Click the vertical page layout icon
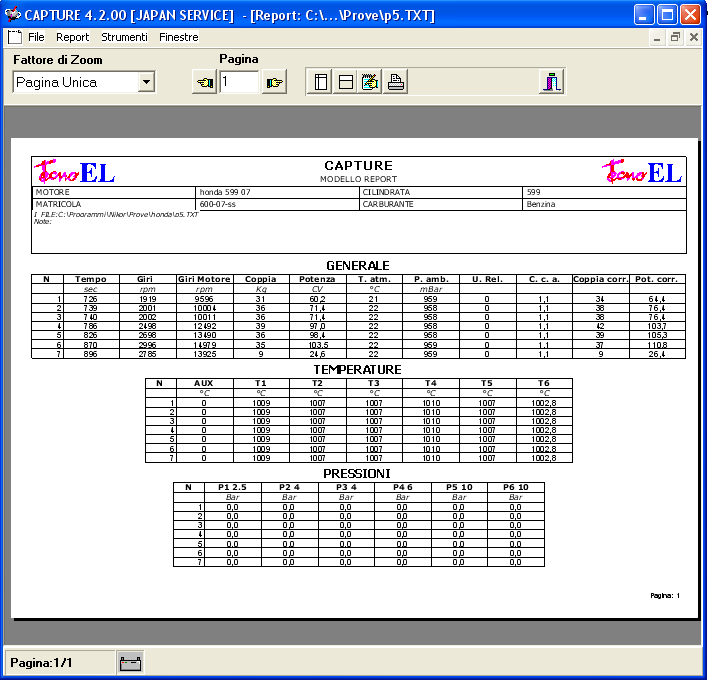The image size is (708, 681). (x=321, y=83)
